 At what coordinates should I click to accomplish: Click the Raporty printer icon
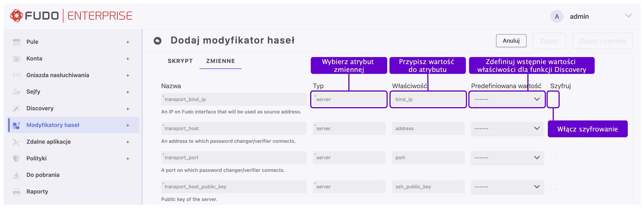click(17, 192)
